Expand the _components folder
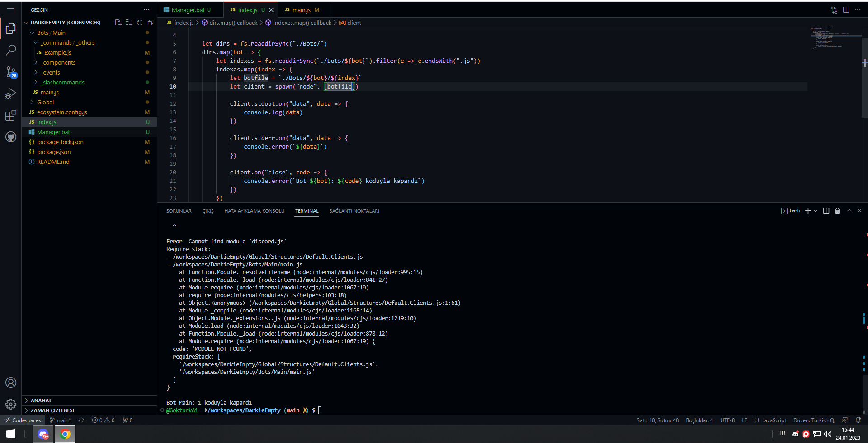 [59, 63]
